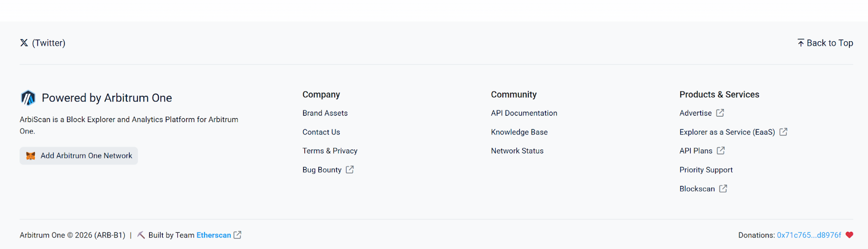Click the external link icon next to API Plans
The image size is (868, 249).
pos(720,151)
